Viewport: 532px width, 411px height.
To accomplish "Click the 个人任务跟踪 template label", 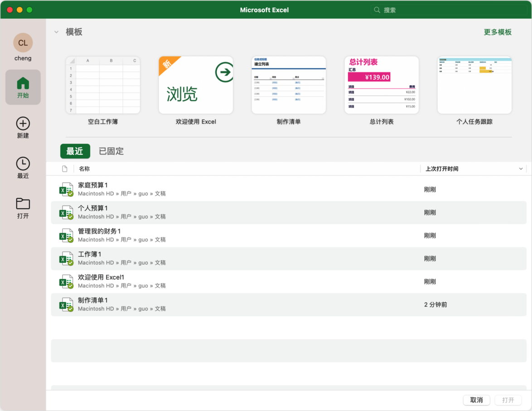I will pos(474,122).
